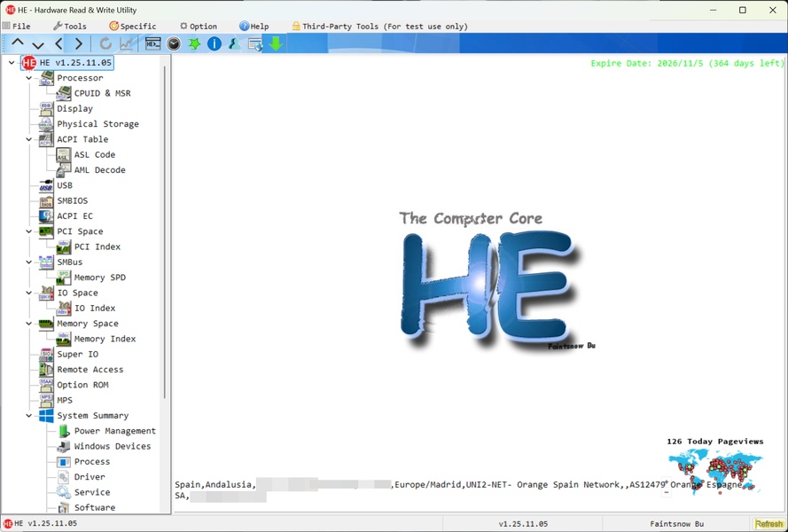
Task: Click the refresh circular arrow toolbar icon
Action: [105, 43]
